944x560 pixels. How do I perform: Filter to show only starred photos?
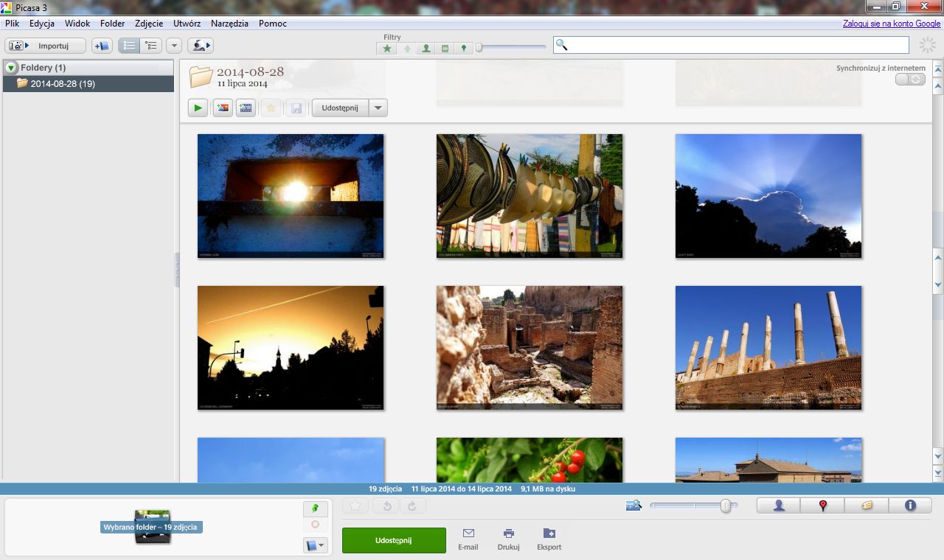[x=387, y=49]
